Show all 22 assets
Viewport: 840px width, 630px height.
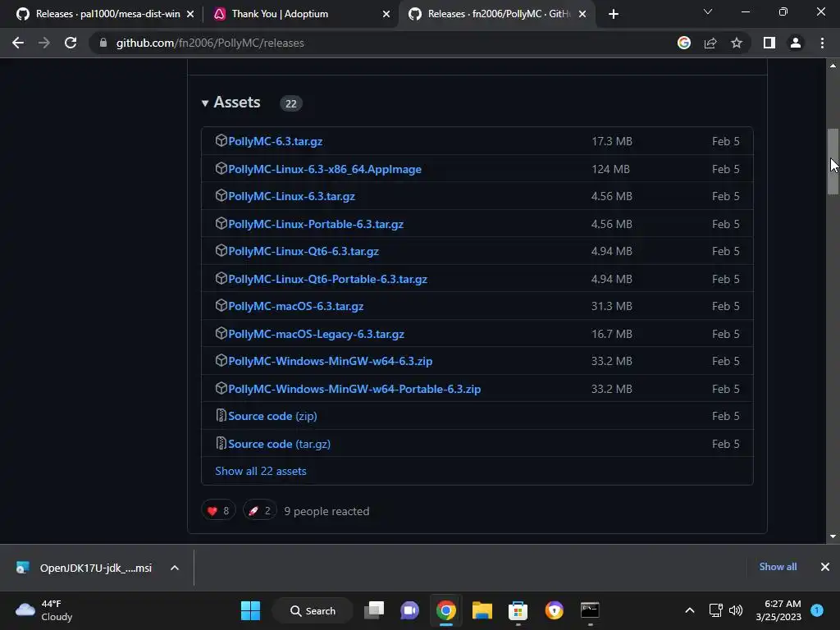click(260, 472)
